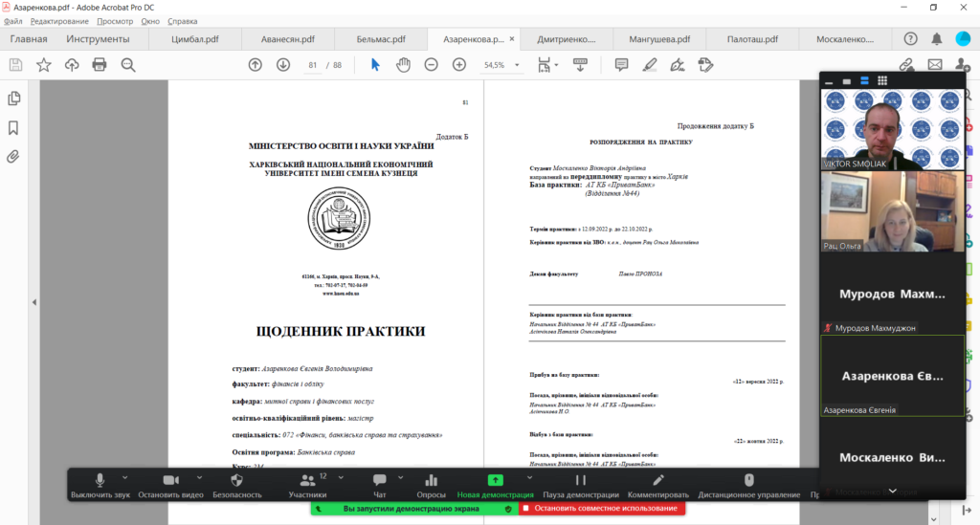Open attachments paperclip panel

tap(13, 157)
